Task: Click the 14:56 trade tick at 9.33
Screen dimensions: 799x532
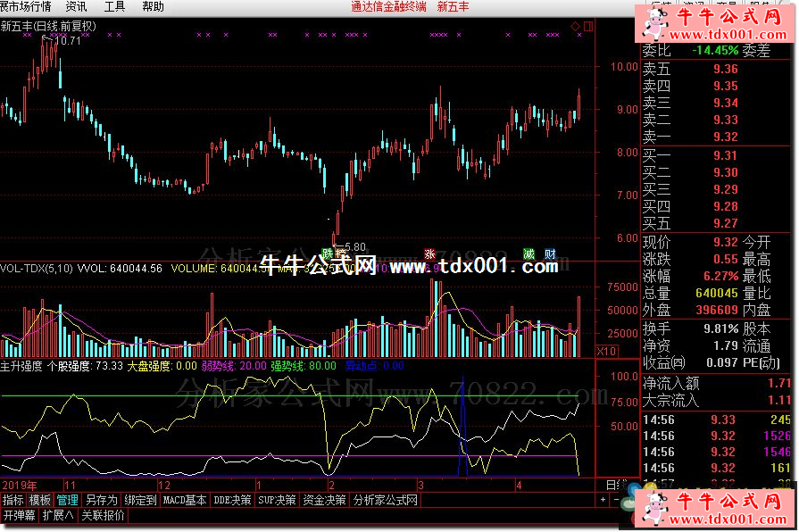Action: point(717,420)
